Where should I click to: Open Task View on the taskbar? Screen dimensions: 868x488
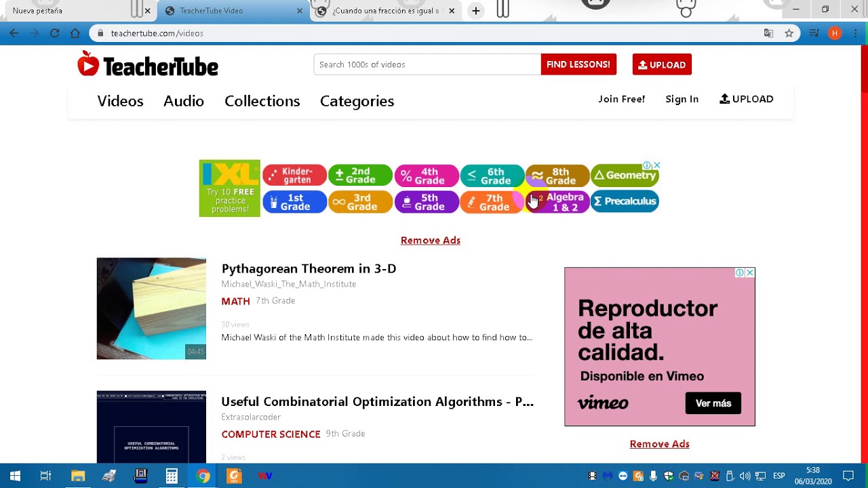pos(45,476)
